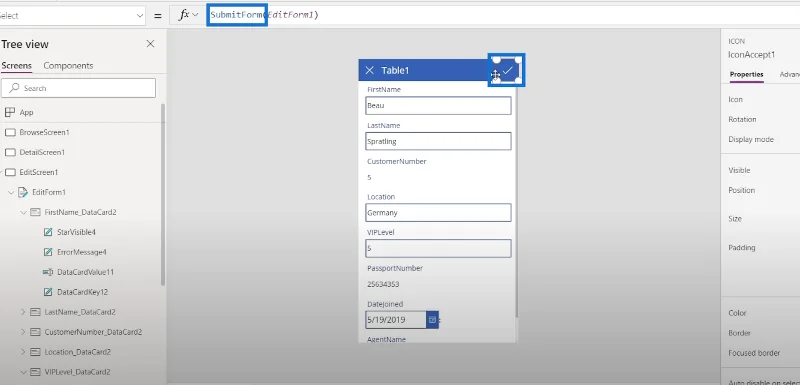Open the fx function dropdown
The image size is (800, 385).
point(195,15)
